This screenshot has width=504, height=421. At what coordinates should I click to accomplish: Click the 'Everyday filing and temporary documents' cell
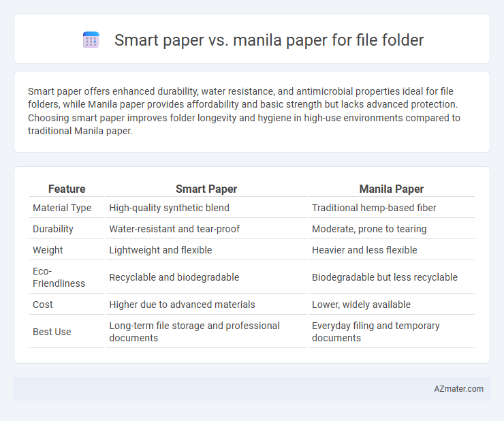[376, 332]
